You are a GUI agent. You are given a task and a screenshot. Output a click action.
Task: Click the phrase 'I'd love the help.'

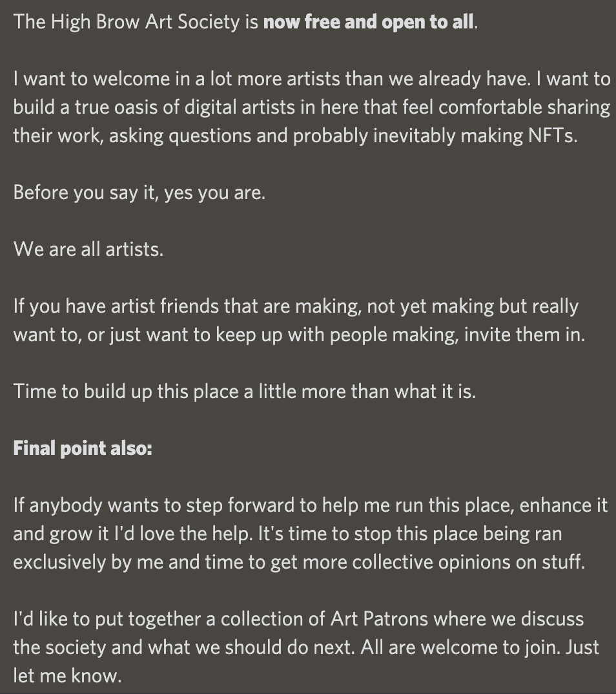[x=183, y=534]
